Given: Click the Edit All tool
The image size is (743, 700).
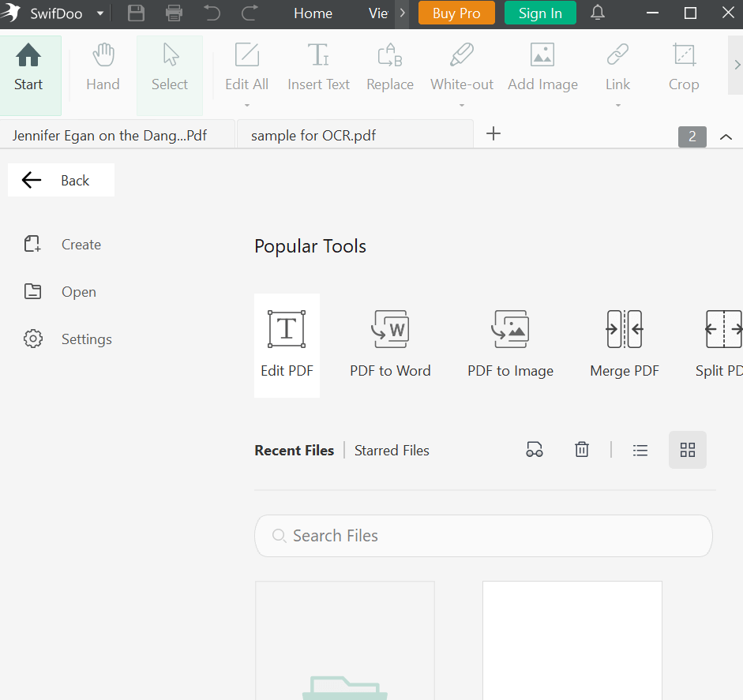Looking at the screenshot, I should [247, 66].
